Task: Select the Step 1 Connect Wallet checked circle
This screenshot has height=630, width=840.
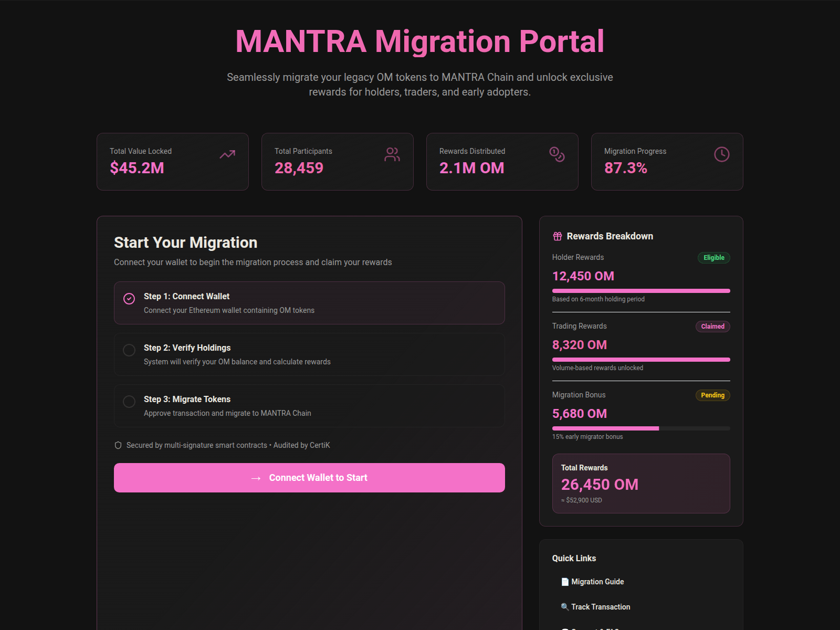Action: tap(129, 299)
